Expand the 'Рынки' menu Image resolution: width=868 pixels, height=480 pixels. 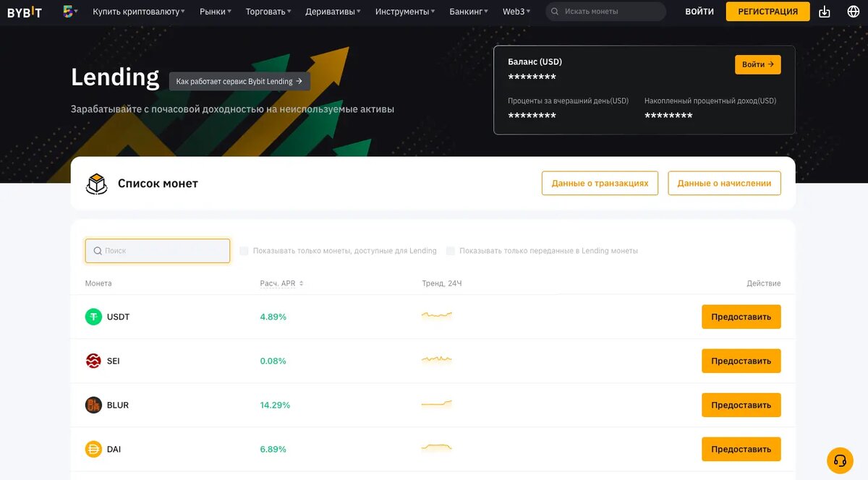pos(216,12)
